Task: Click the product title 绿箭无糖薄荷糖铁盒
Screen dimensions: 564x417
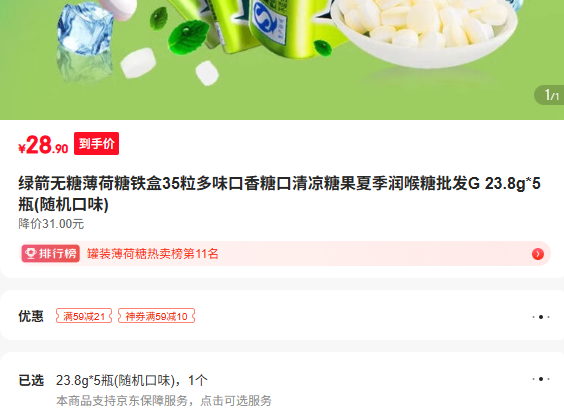Action: pyautogui.click(x=279, y=194)
